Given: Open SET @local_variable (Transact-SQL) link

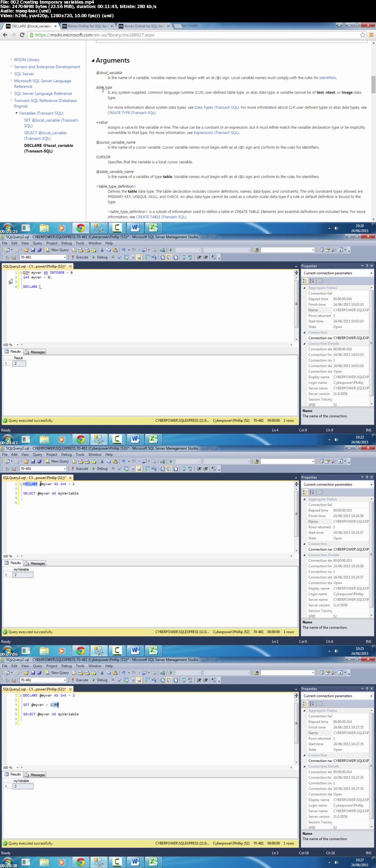Looking at the screenshot, I should [51, 123].
